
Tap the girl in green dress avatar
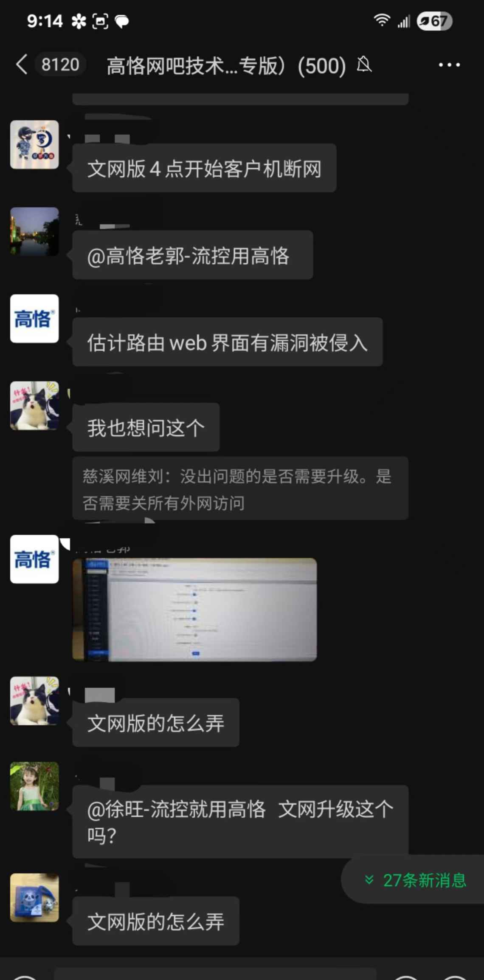[34, 786]
